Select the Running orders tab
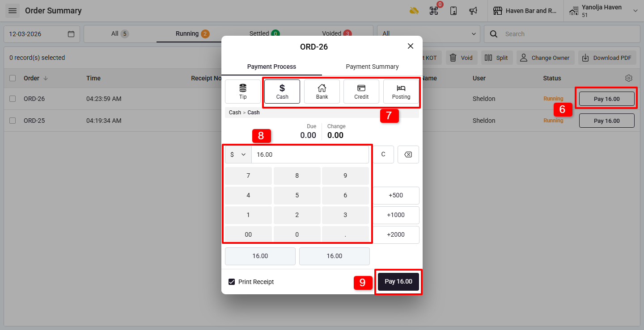Image resolution: width=644 pixels, height=330 pixels. (192, 33)
